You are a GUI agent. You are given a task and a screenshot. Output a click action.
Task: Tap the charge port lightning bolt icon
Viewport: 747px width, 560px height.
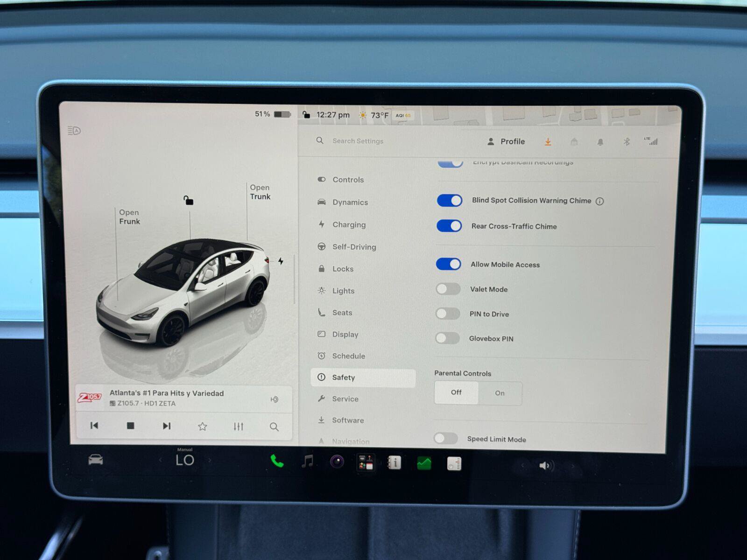coord(281,261)
